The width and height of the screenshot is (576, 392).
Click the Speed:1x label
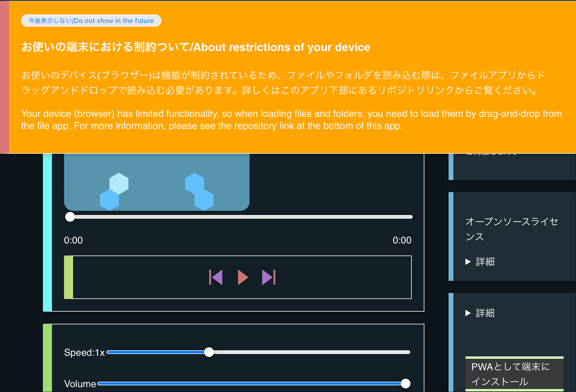[x=84, y=352]
